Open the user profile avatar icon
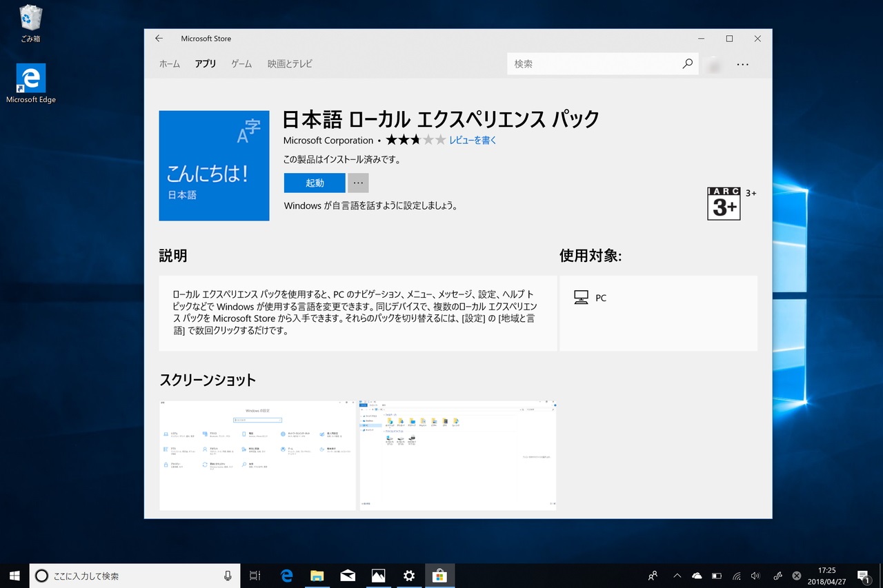 [714, 63]
